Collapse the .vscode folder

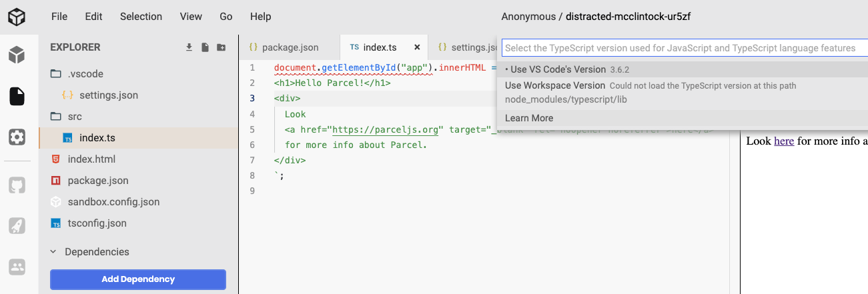click(x=85, y=74)
